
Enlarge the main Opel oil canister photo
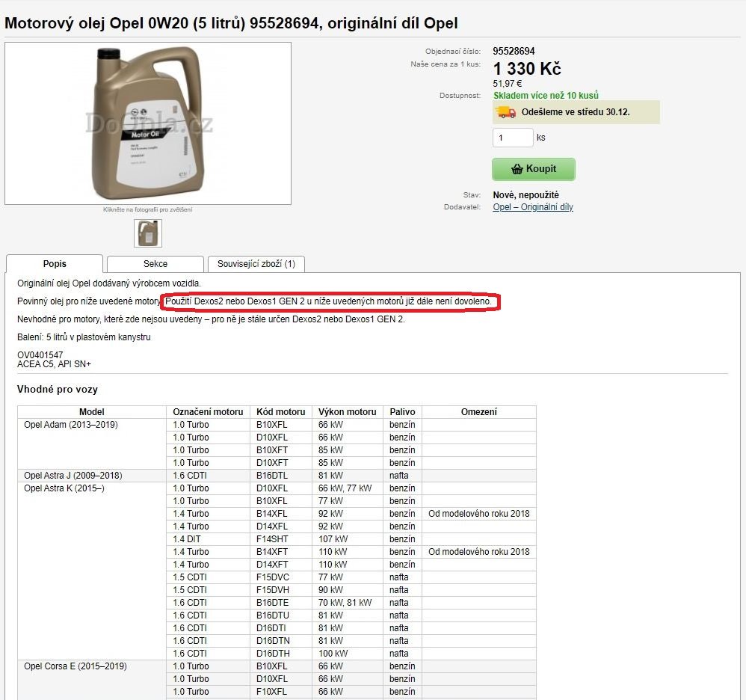[148, 123]
